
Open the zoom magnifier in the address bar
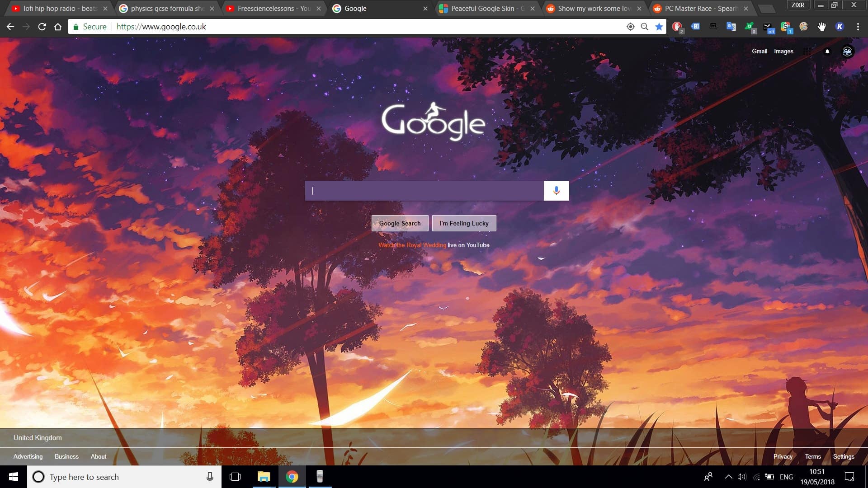[644, 26]
